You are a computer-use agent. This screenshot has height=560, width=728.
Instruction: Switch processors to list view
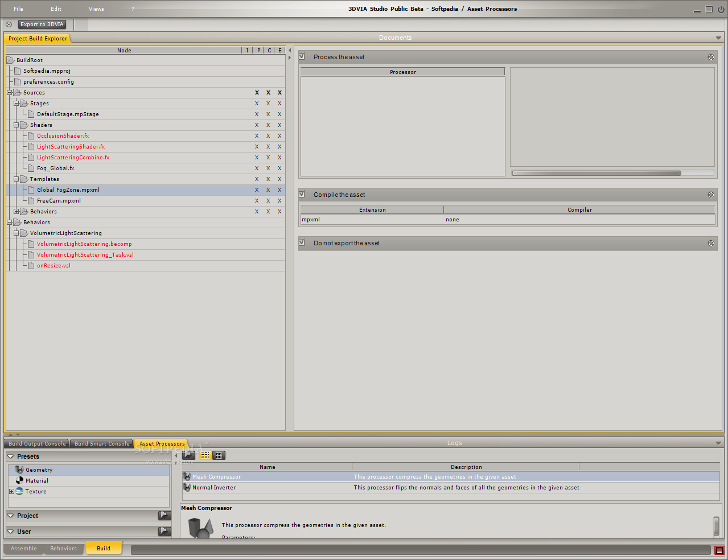(x=205, y=455)
